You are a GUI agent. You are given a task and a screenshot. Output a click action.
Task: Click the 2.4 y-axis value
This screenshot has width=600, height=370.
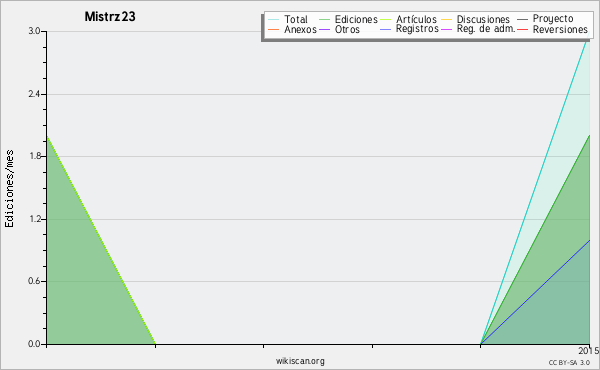34,94
